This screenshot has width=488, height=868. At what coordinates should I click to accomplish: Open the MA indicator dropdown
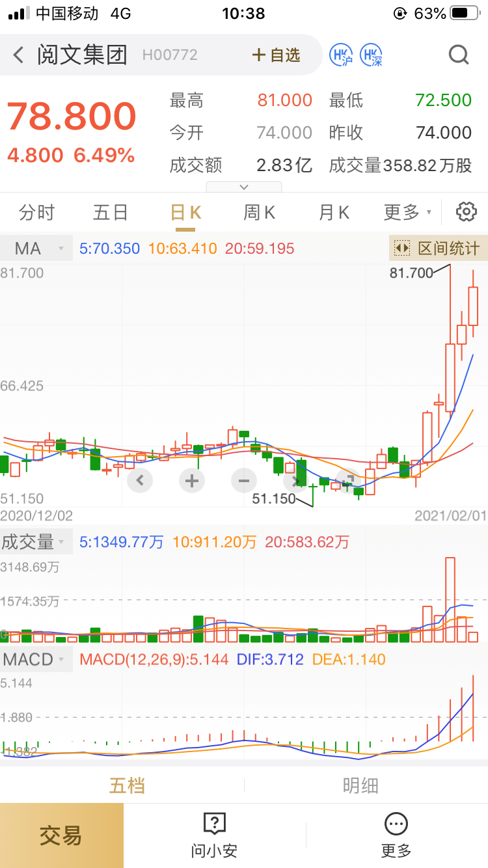coord(36,249)
